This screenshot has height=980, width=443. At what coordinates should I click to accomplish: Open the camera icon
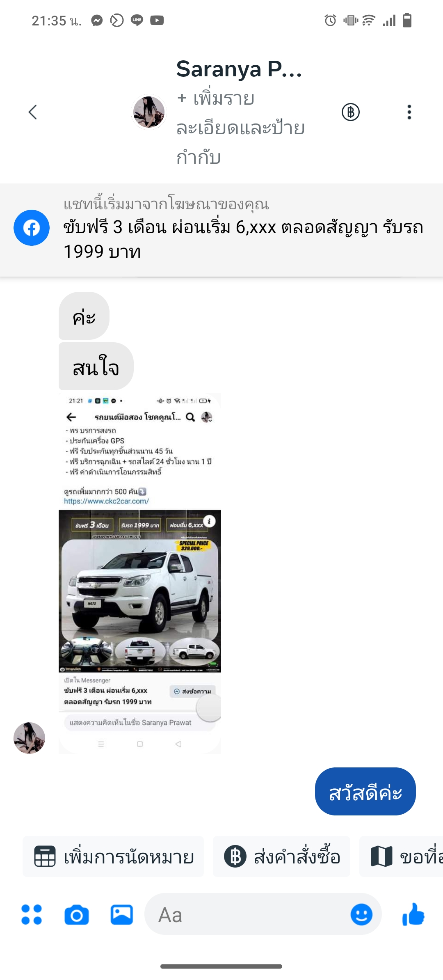tap(77, 915)
